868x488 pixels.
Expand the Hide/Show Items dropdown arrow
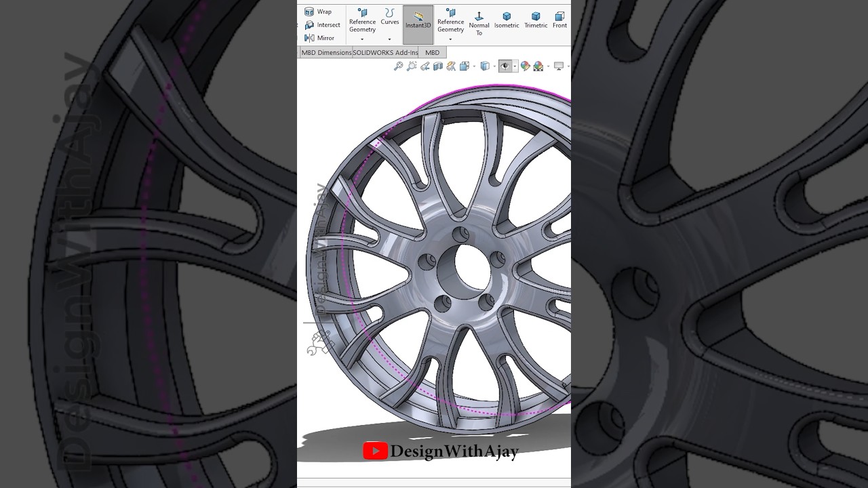tap(515, 66)
